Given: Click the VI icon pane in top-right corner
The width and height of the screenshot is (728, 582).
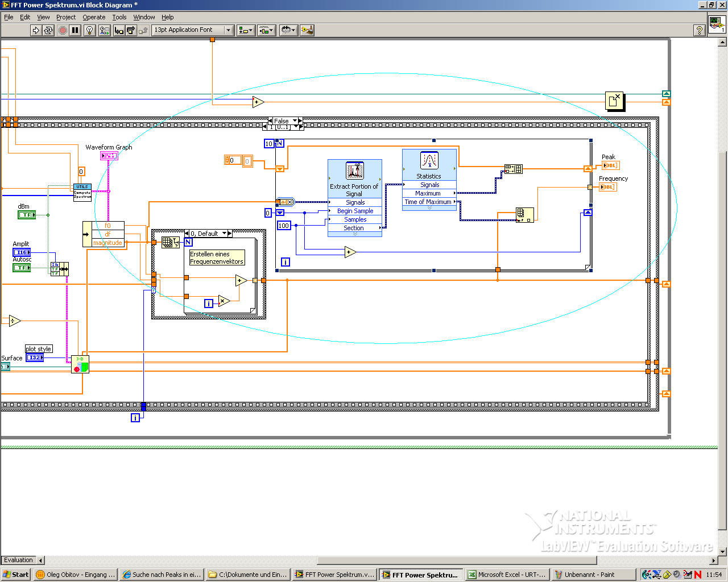Looking at the screenshot, I should click(717, 25).
